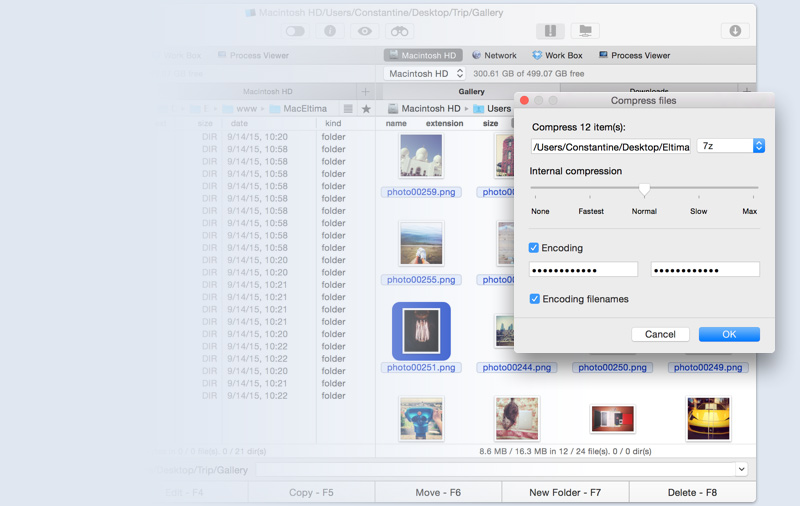800x506 pixels.
Task: Toggle the hidden files switch in toolbar
Action: (295, 31)
